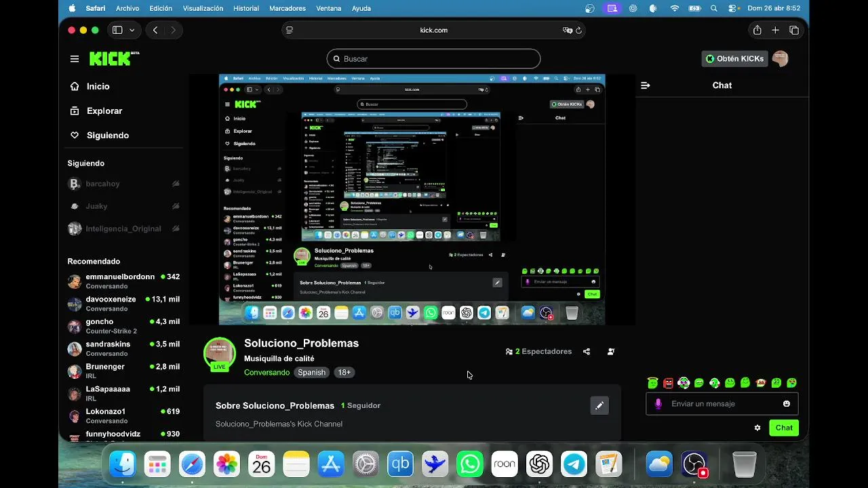This screenshot has width=868, height=488.
Task: Open the Ventana menu
Action: (x=329, y=8)
